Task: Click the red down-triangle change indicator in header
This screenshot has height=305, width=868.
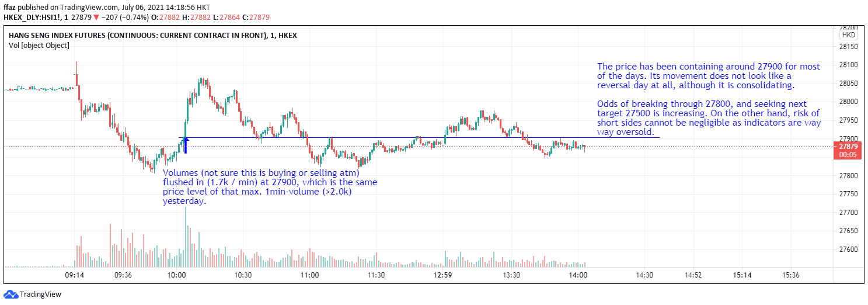Action: [96, 17]
